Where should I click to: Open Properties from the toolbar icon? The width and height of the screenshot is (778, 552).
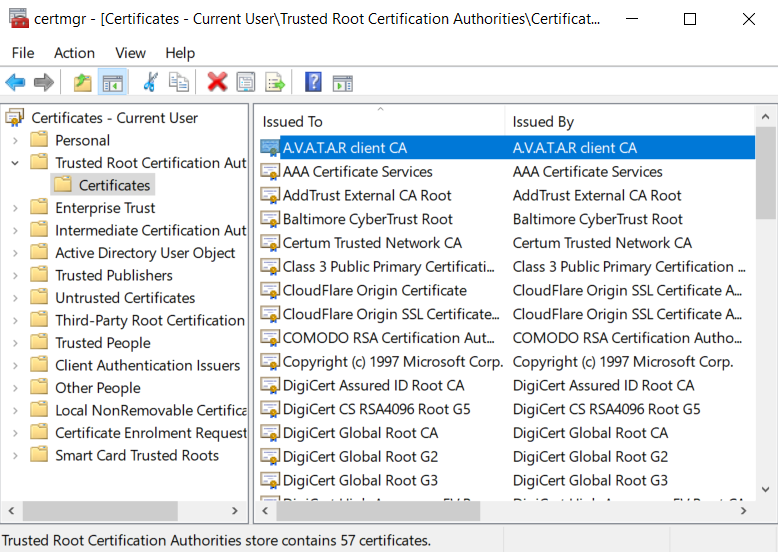[x=246, y=82]
